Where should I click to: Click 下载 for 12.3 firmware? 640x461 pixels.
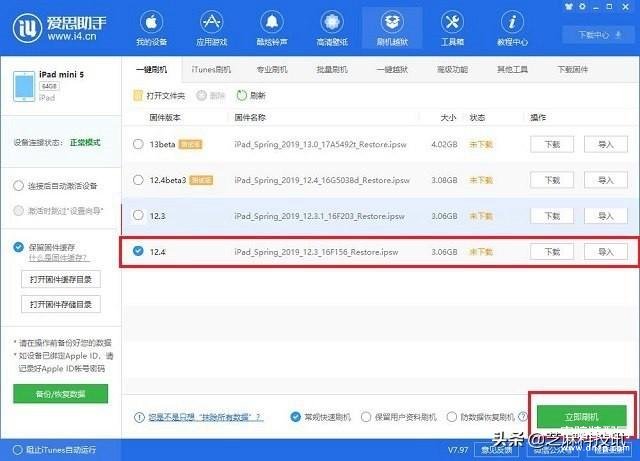pyautogui.click(x=552, y=216)
